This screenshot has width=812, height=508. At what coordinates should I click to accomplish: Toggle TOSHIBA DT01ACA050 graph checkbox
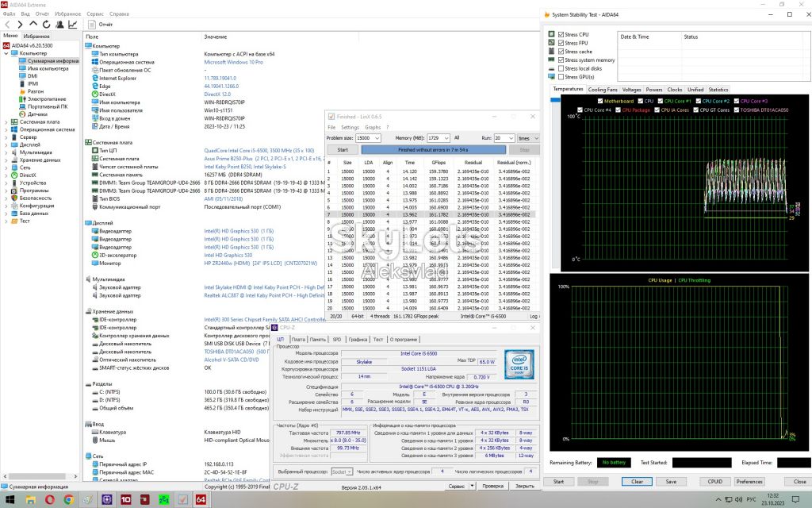(737, 110)
